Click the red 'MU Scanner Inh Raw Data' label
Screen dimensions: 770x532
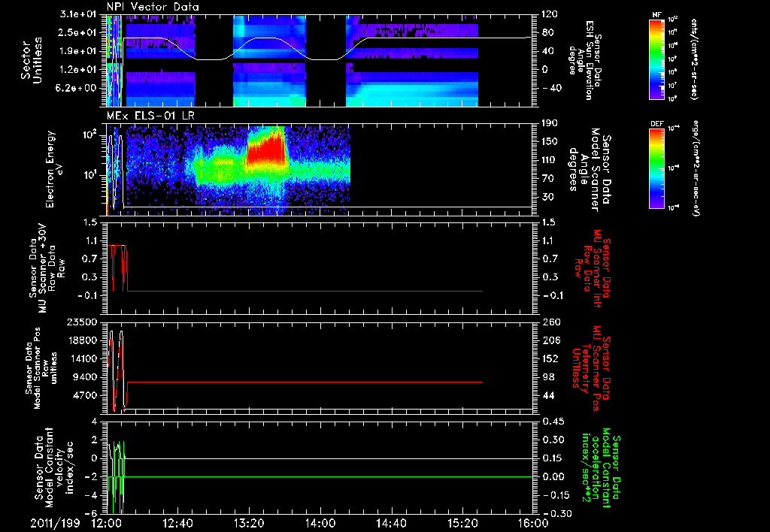(591, 269)
